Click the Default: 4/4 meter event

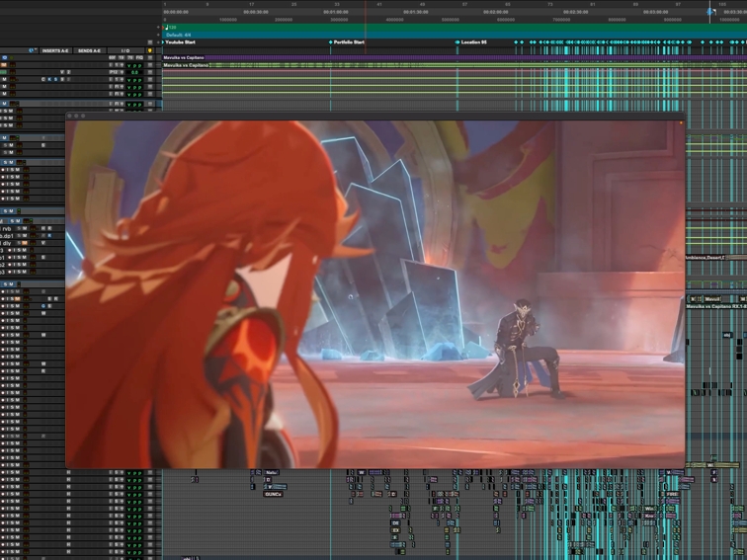[179, 35]
